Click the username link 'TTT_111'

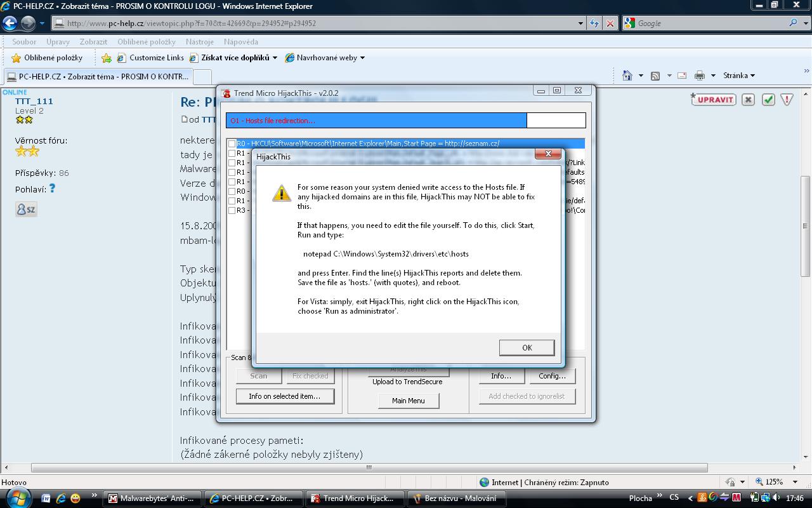point(34,101)
